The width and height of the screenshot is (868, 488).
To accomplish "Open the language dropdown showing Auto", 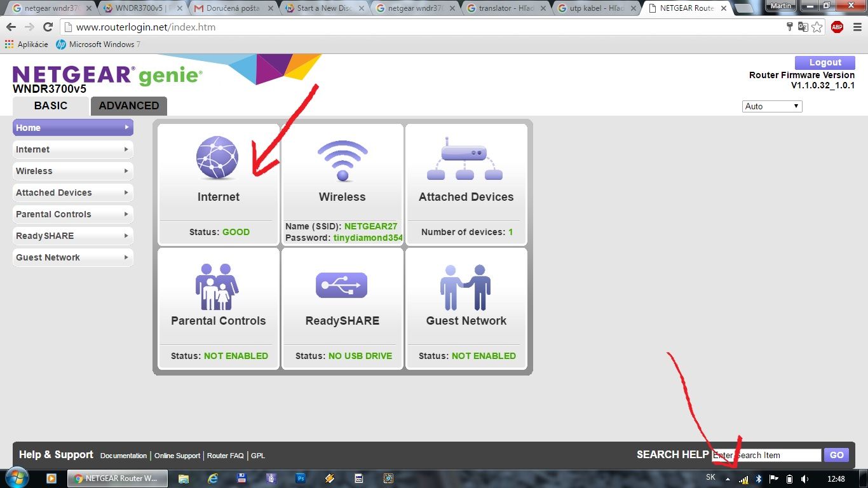I will [771, 106].
